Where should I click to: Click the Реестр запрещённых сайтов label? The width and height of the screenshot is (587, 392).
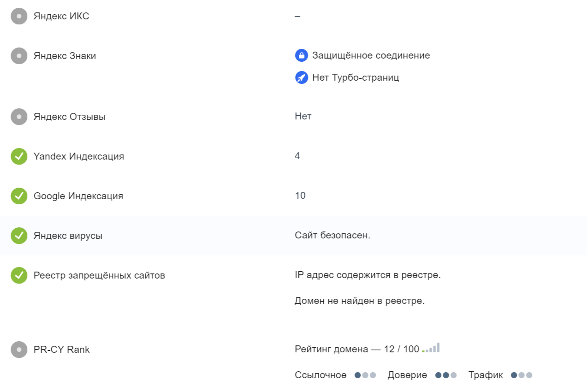pos(99,275)
